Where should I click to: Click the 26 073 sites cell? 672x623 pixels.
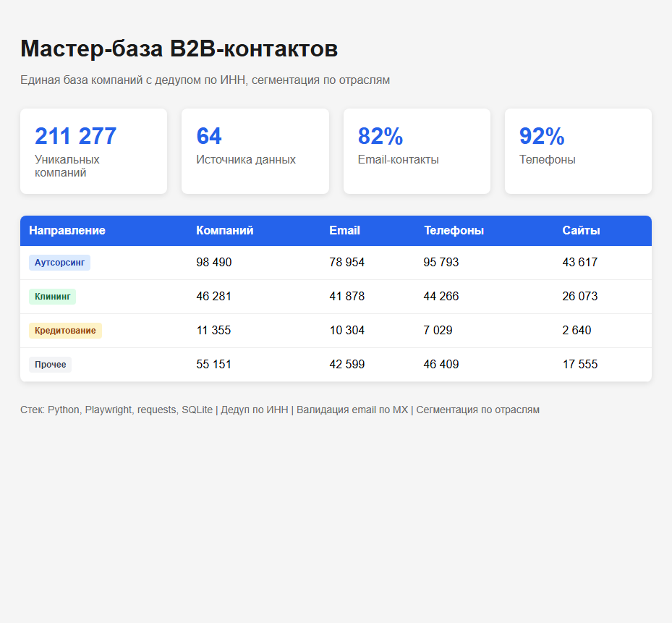click(580, 296)
